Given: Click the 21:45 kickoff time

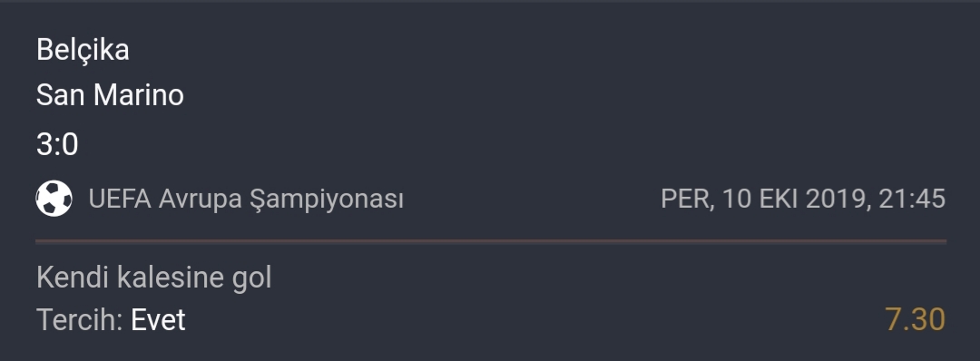Looking at the screenshot, I should [x=912, y=200].
